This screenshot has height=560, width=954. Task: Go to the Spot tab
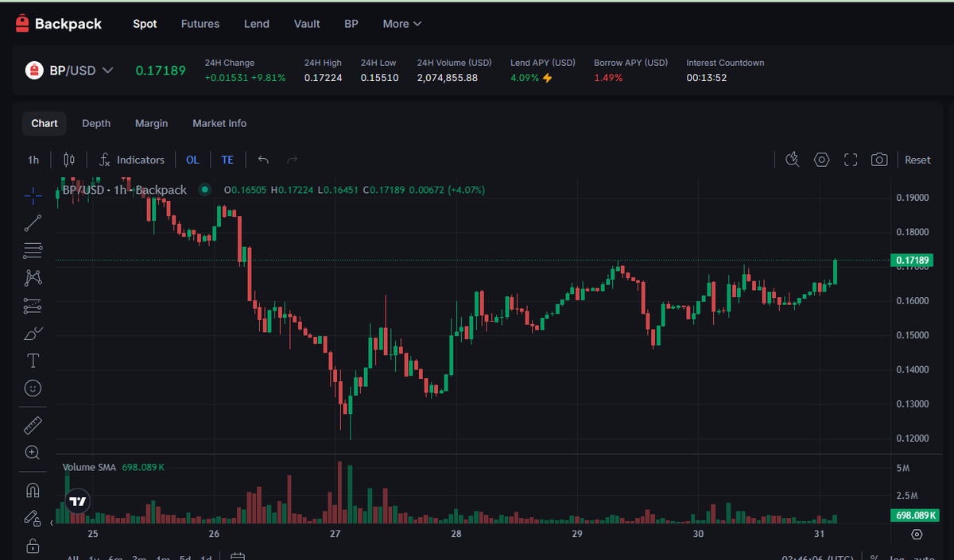[145, 24]
